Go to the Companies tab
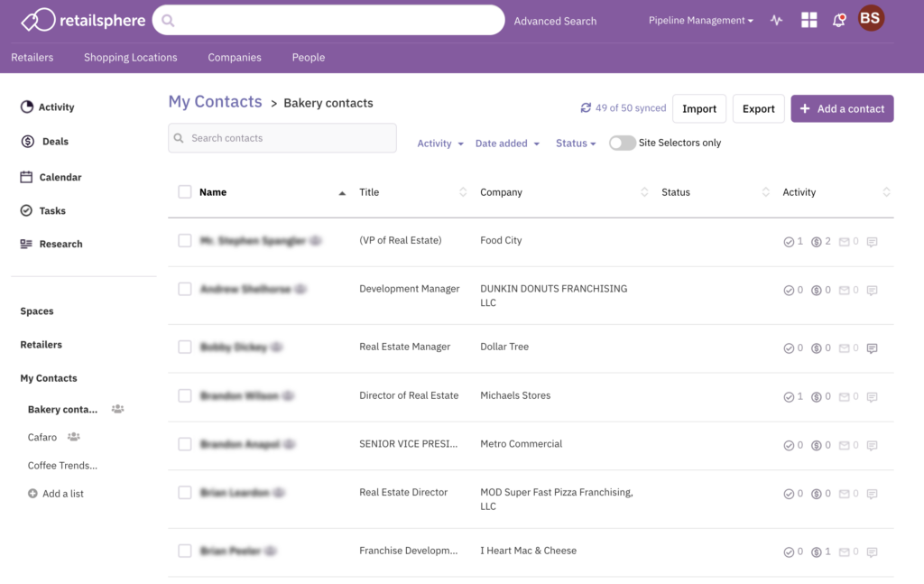 235,57
